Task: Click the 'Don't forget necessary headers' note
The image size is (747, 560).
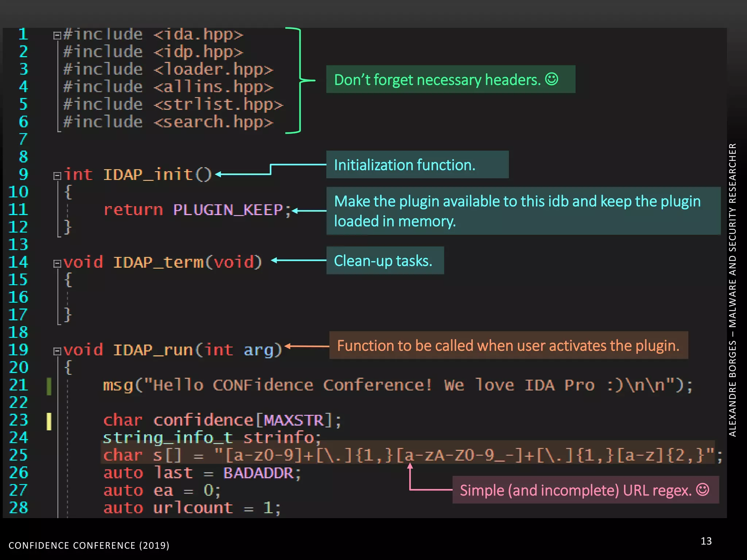Action: [x=450, y=79]
